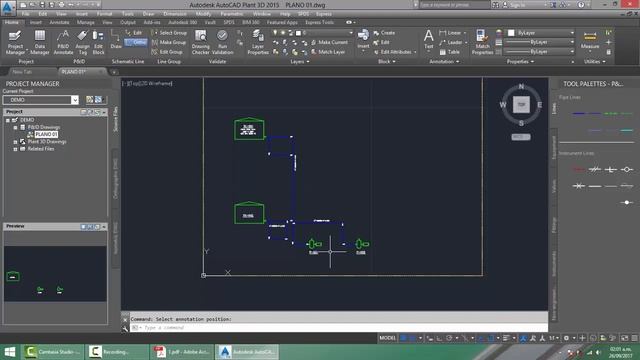Expand the Utilities panel flyout
Image resolution: width=640 pixels, height=360 pixels.
click(x=595, y=62)
